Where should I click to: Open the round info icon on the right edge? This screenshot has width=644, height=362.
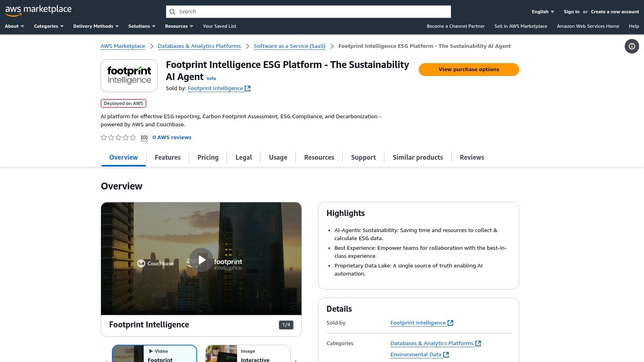(x=632, y=46)
